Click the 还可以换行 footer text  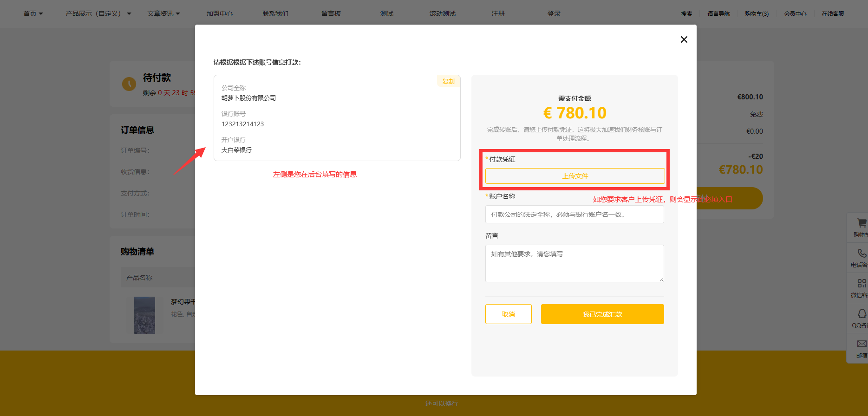pyautogui.click(x=442, y=403)
